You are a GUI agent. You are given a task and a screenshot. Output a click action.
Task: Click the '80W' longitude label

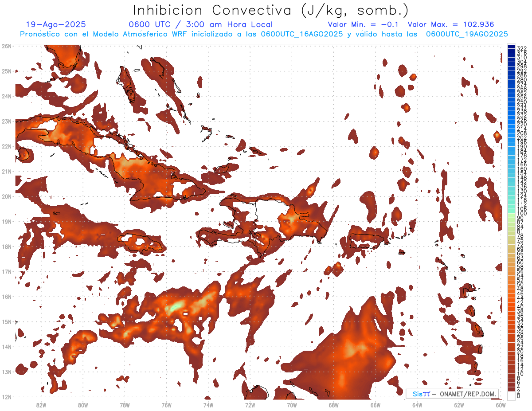(82, 405)
